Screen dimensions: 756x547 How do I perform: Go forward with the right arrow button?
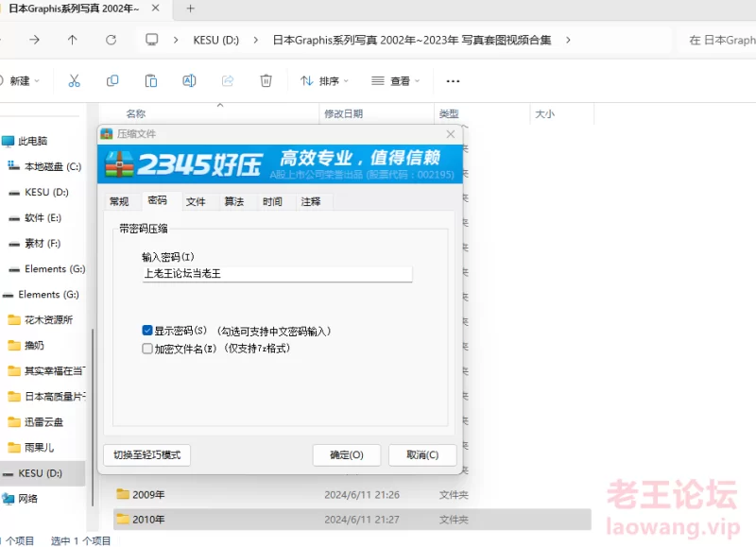click(x=34, y=40)
